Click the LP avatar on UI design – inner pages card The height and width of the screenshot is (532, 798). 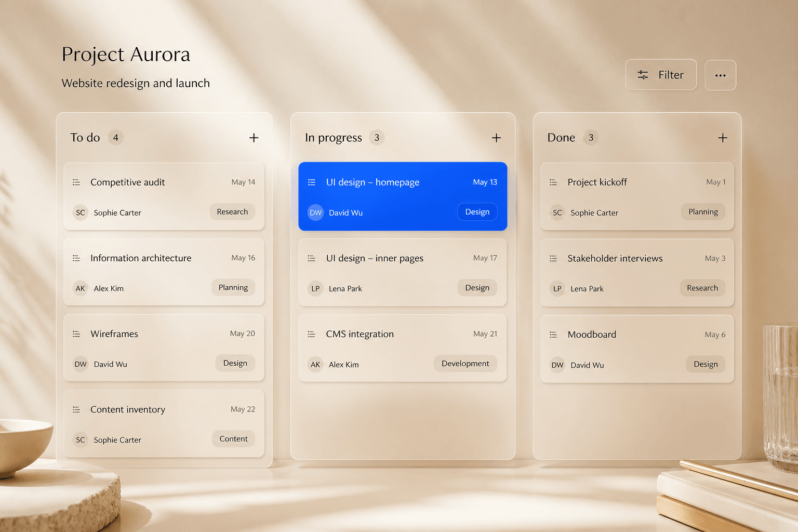[x=316, y=288]
